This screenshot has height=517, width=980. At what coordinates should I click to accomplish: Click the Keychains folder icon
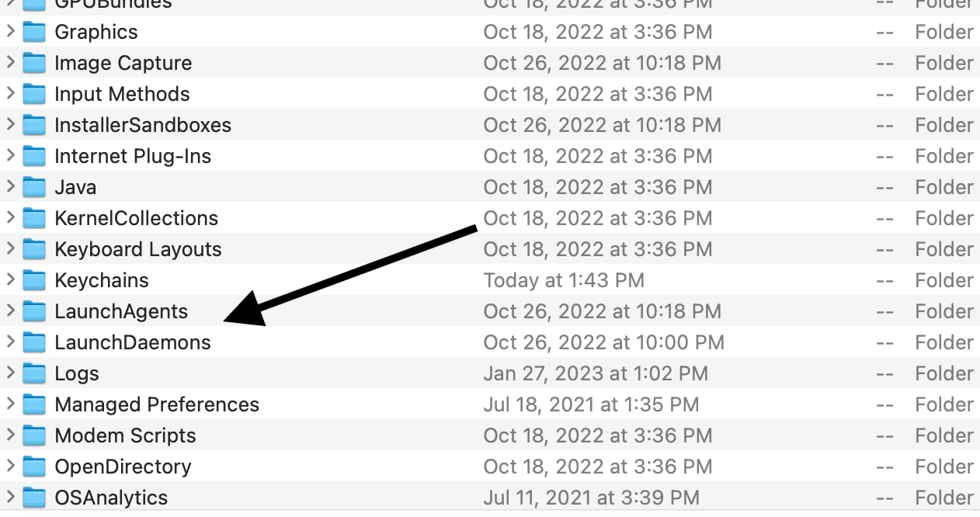(x=34, y=280)
